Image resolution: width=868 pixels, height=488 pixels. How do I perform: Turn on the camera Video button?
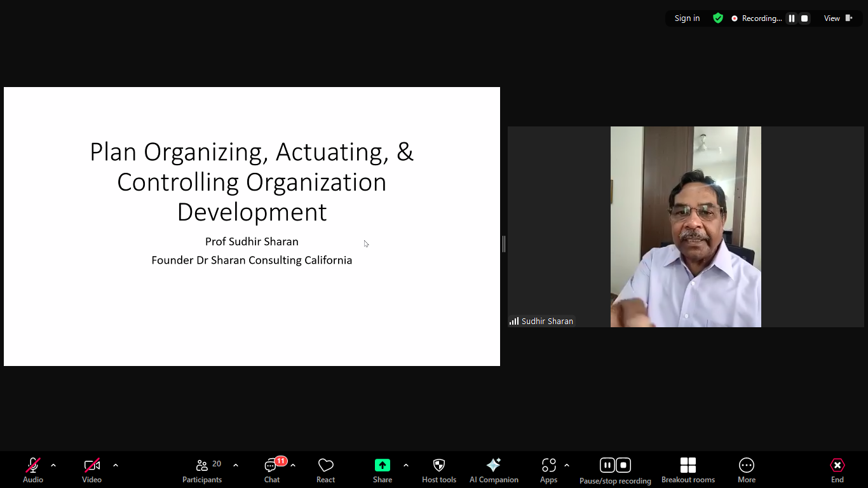pos(92,470)
